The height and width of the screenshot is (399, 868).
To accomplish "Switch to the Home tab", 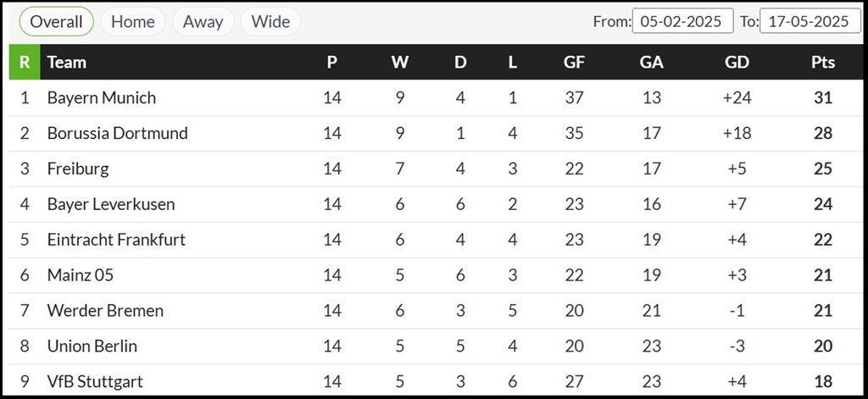I will (x=133, y=21).
